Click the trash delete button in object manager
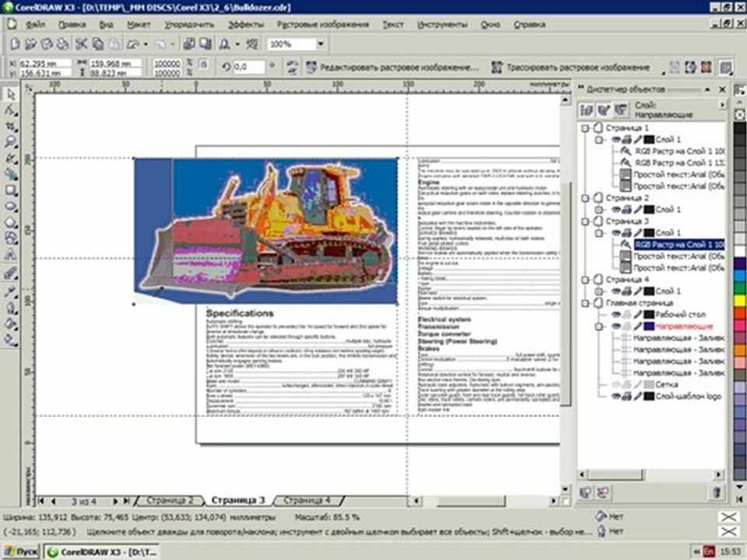 pos(716,492)
